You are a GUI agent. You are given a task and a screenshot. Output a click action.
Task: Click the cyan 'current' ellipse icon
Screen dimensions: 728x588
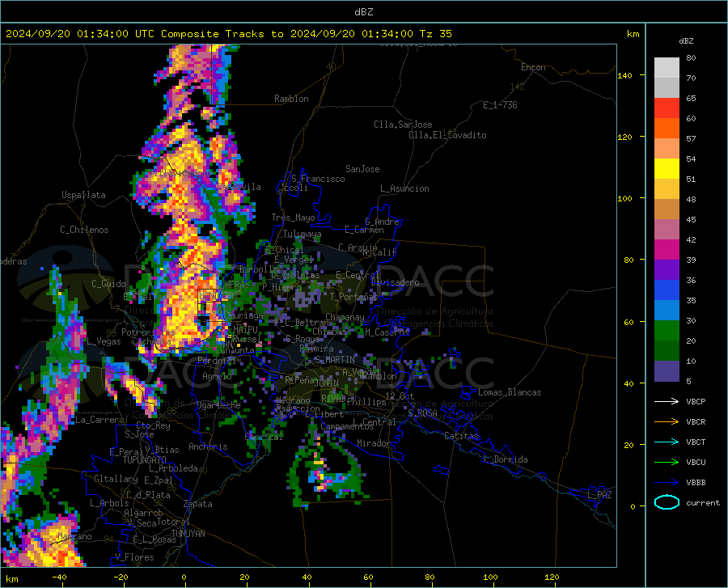667,502
